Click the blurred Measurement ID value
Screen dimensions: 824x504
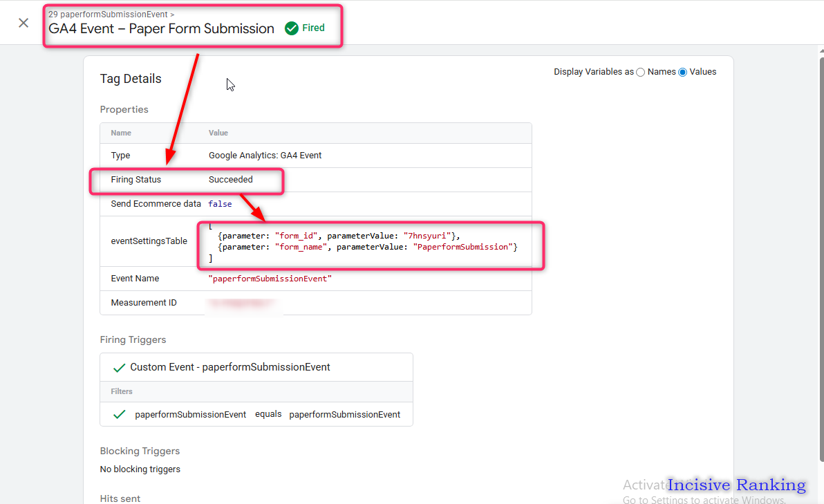tap(242, 304)
